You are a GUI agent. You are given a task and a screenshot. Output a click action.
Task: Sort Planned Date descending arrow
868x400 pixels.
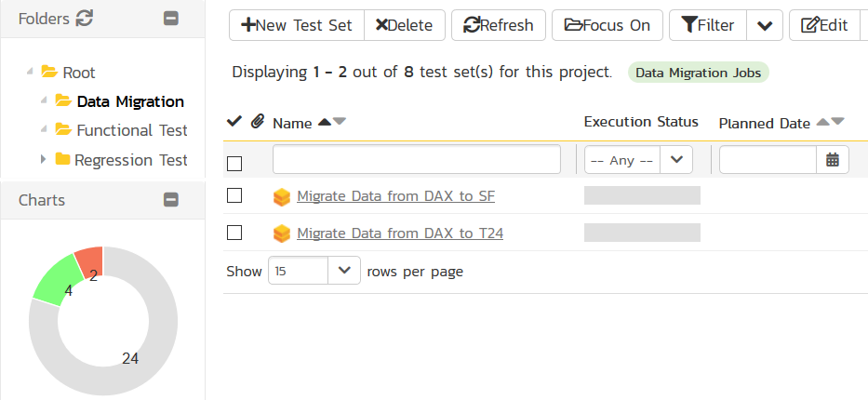[x=837, y=122]
